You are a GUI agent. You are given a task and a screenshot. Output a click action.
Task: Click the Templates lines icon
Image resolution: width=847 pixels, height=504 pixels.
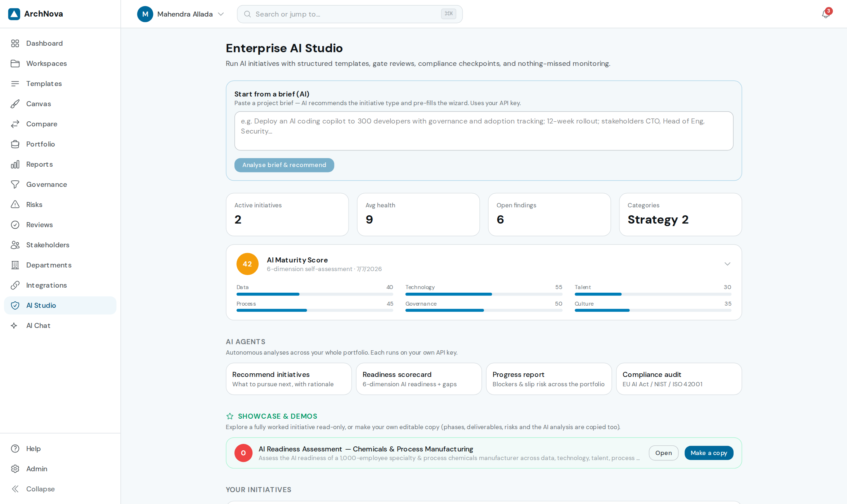15,84
